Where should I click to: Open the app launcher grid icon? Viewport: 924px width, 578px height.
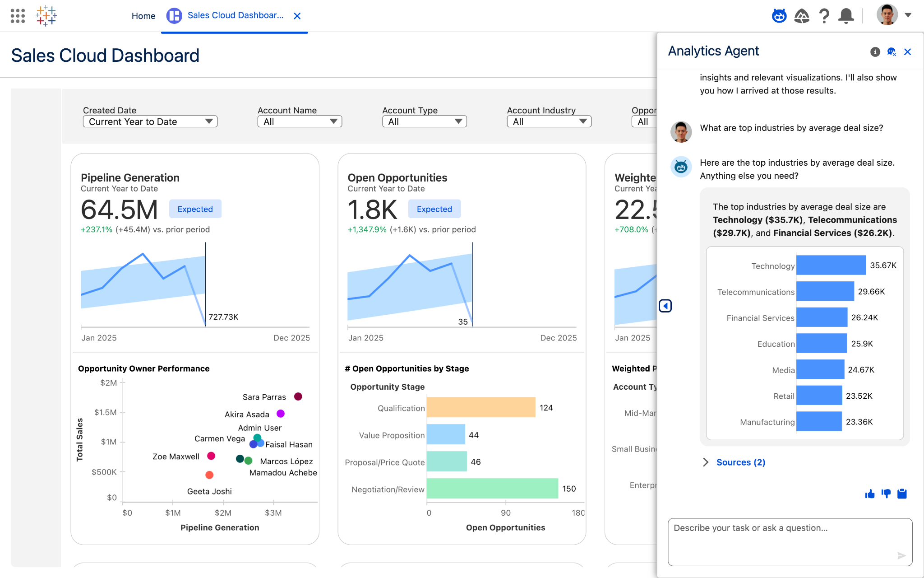18,16
